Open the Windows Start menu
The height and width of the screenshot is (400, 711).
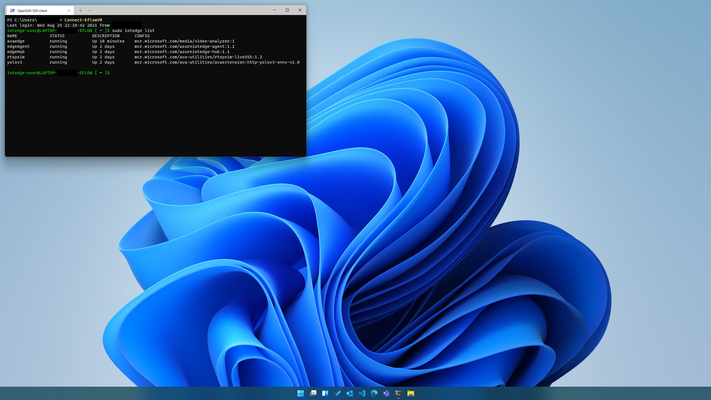coord(300,393)
